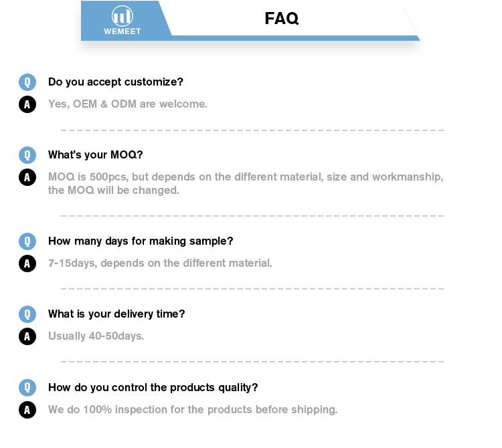Click the Q icon beside delivery time question
Viewport: 502px width, 448px height.
[27, 314]
